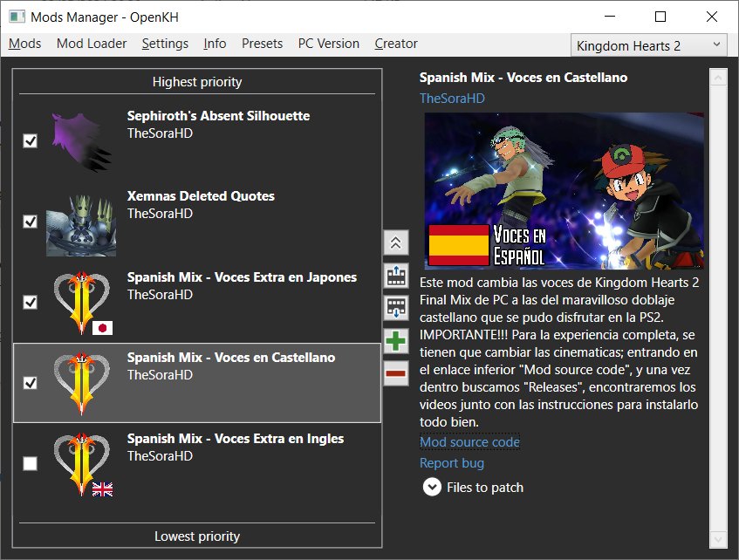The height and width of the screenshot is (560, 739).
Task: Select the Japanese flag heart icon mod image
Action: (x=81, y=301)
